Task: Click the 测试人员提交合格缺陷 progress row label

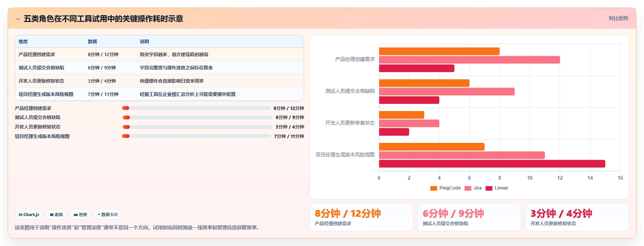Action: click(x=38, y=118)
